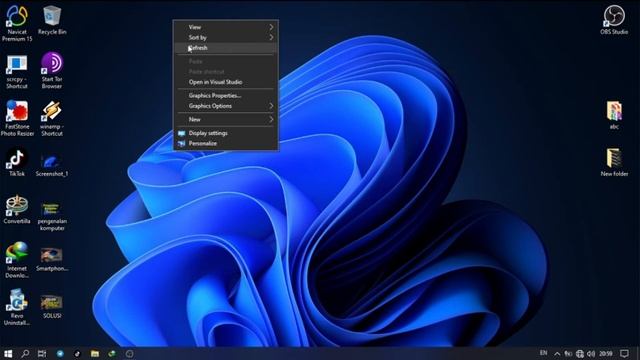Screen dimensions: 640x360
Task: Open the 20:59 taskbar clock
Action: pyautogui.click(x=606, y=353)
